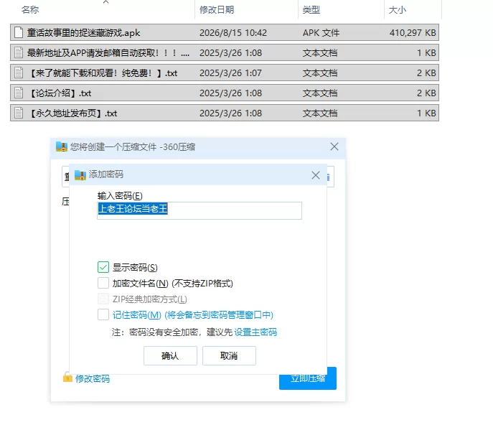
Task: Click the 修改密码 link
Action: [93, 378]
